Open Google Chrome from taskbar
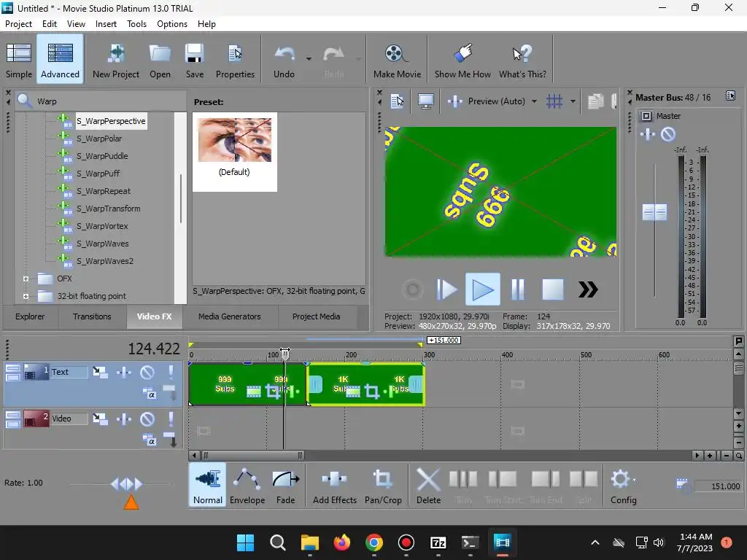Screen dimensions: 747x560 click(x=374, y=542)
